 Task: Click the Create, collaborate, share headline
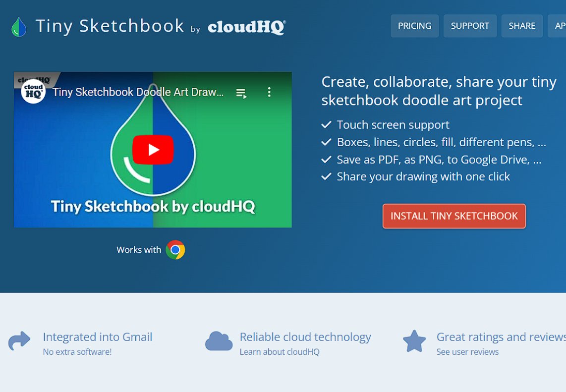[x=439, y=91]
